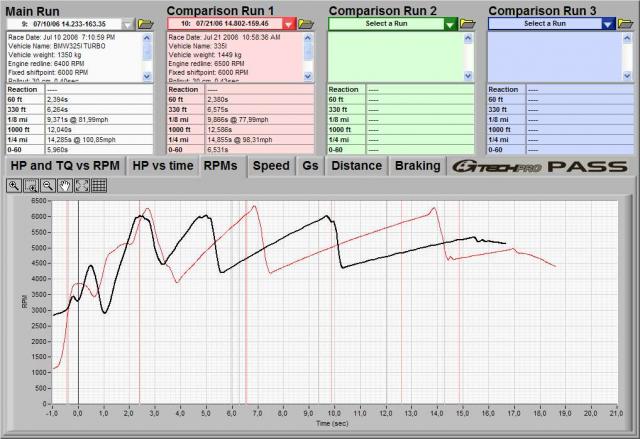The image size is (640, 439).
Task: Switch to the Speed tab
Action: [x=270, y=165]
